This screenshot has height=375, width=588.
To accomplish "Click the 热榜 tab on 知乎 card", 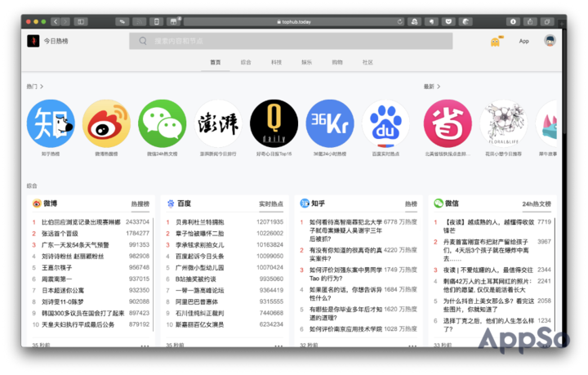I will (x=411, y=204).
